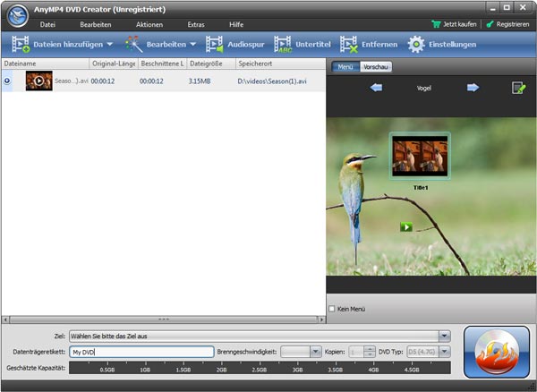Click the burn disc button
Screen dimensions: 537x392
(497, 352)
